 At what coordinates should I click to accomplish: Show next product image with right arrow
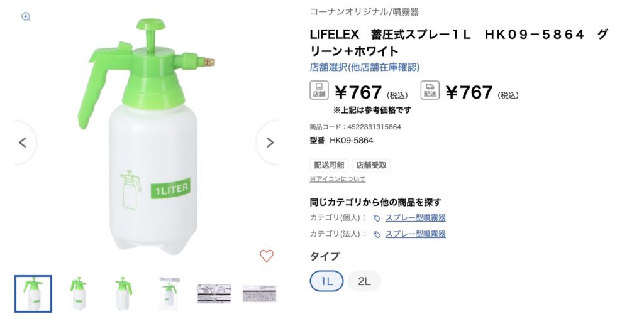[x=270, y=143]
